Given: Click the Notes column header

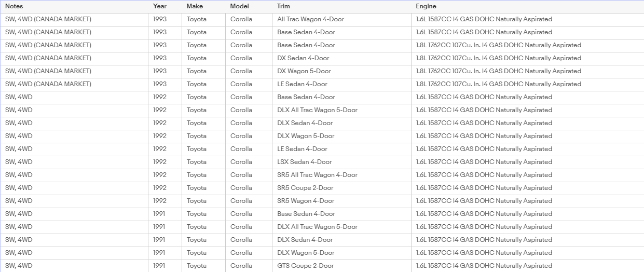Looking at the screenshot, I should [x=74, y=6].
